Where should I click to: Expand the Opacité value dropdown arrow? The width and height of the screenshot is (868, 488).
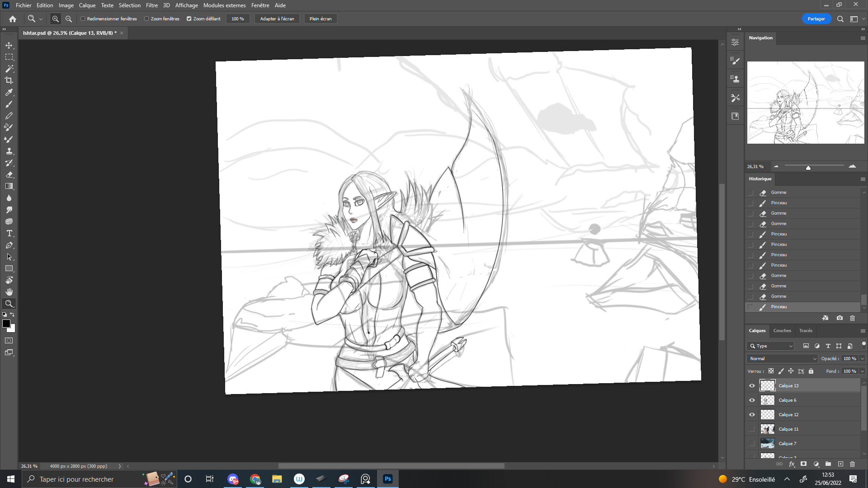(x=862, y=359)
